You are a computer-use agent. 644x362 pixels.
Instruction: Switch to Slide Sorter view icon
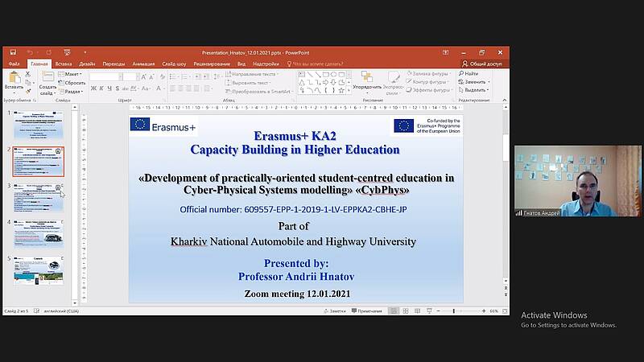406,311
